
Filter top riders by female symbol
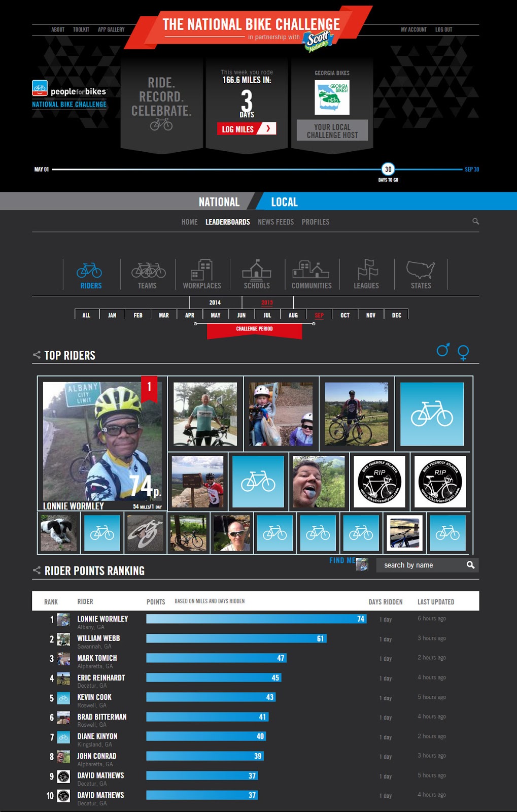(x=463, y=352)
